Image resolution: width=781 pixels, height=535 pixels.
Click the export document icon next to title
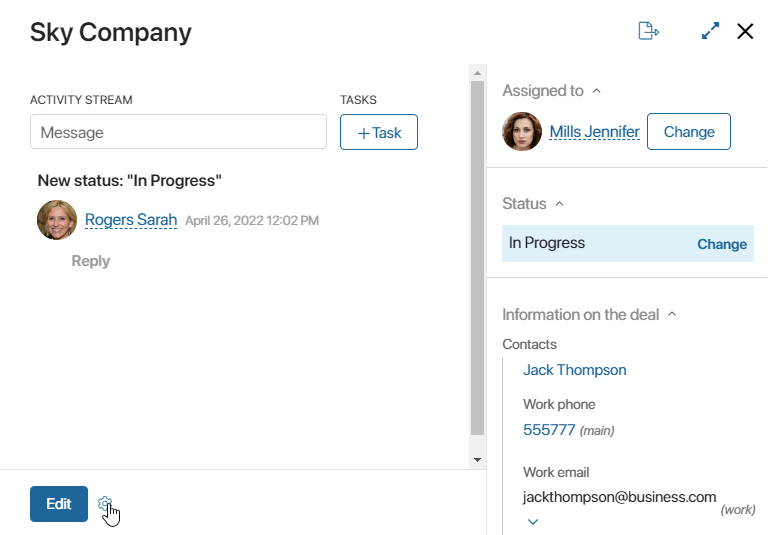point(649,31)
